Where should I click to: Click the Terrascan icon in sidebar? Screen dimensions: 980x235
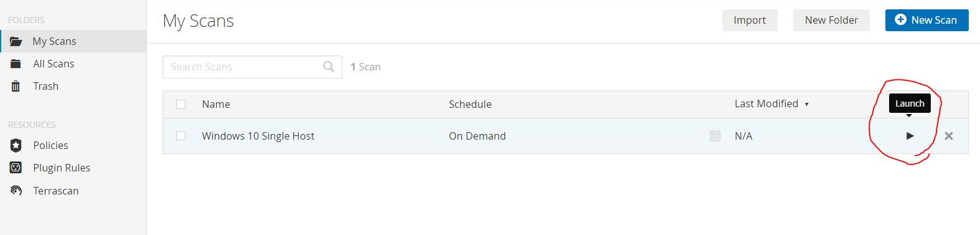16,190
